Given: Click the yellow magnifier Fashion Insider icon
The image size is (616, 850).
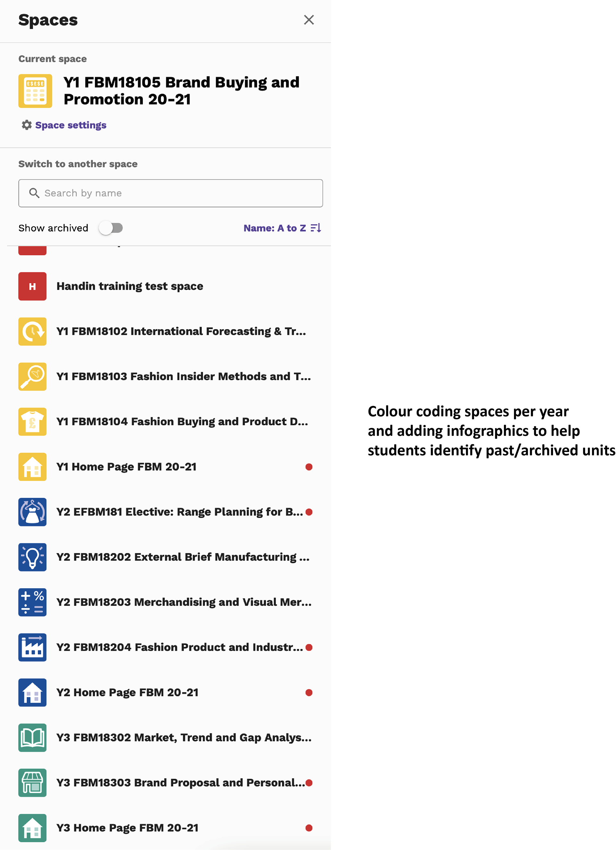Looking at the screenshot, I should (32, 377).
